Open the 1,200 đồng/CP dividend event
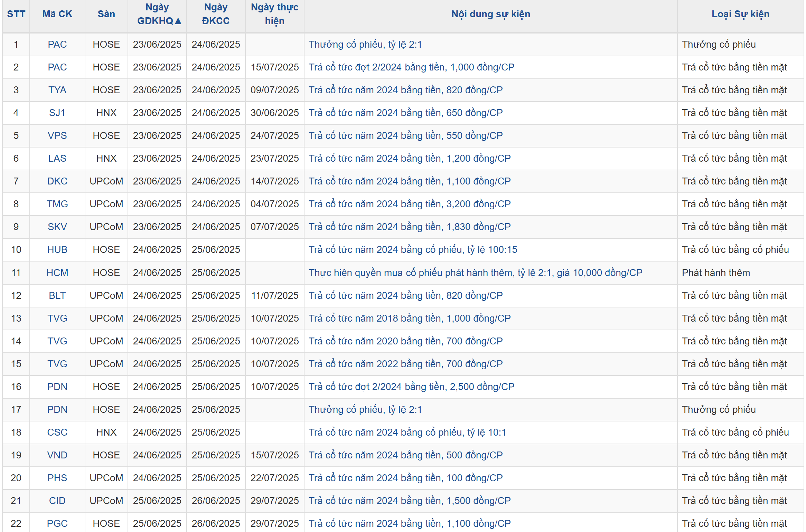Screen dimensions: 806x532 coord(410,159)
